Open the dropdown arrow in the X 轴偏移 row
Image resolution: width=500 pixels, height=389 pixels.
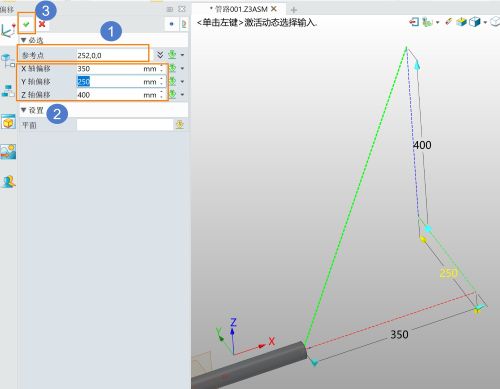click(x=182, y=68)
